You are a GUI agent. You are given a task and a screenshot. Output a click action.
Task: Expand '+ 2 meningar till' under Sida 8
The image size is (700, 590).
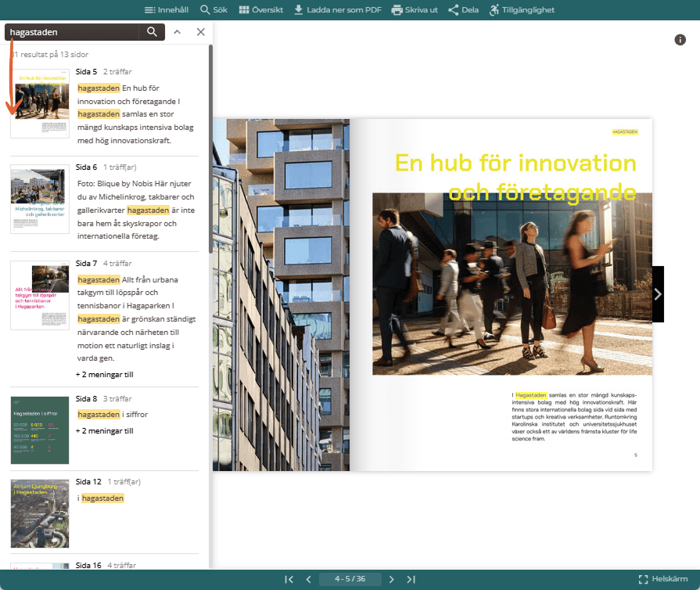pyautogui.click(x=105, y=431)
